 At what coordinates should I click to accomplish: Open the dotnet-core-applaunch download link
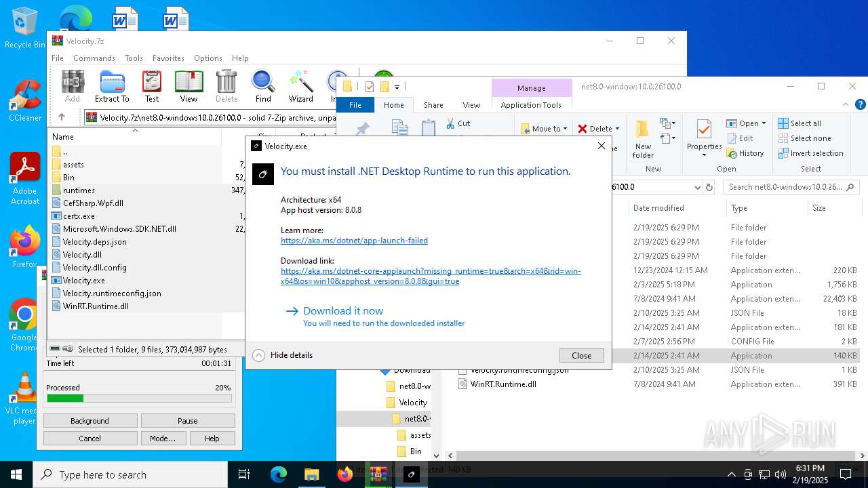pos(431,276)
